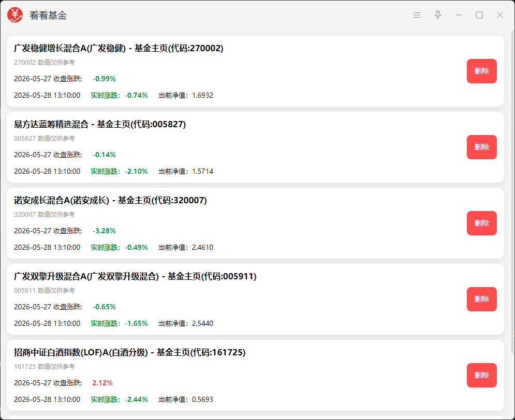The image size is (515, 420).
Task: Click the 当前净值 0.5693 value
Action: (186, 400)
